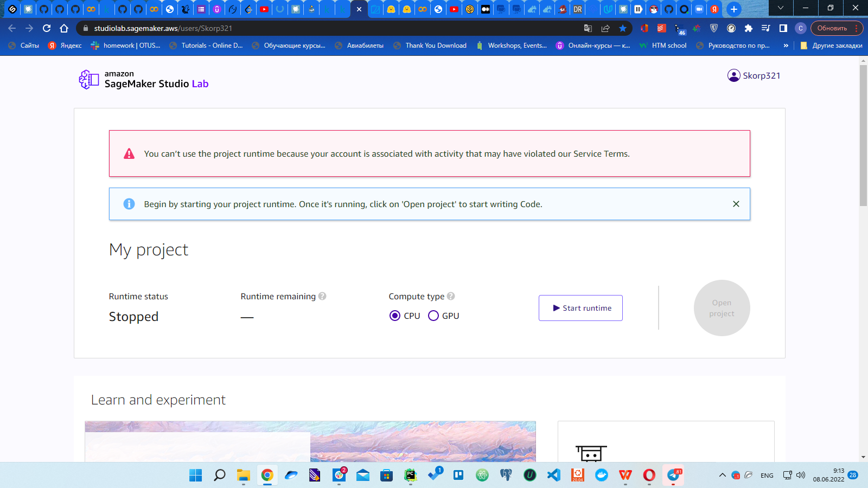Show help for Runtime remaining
The width and height of the screenshot is (868, 488).
click(322, 296)
